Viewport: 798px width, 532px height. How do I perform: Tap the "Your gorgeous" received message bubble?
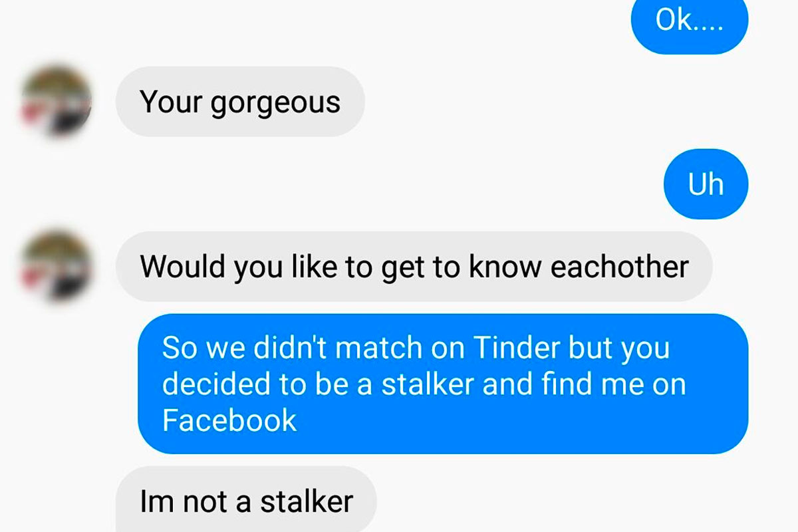click(x=240, y=102)
